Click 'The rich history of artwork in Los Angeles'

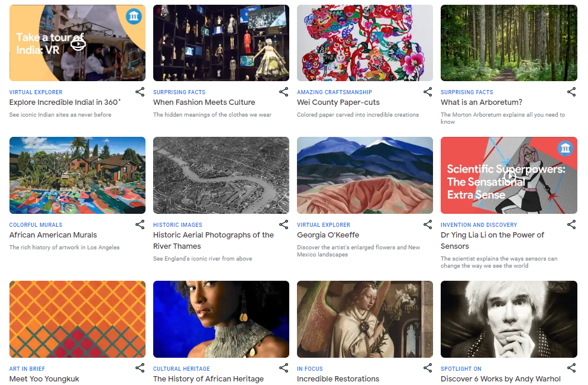pos(64,247)
